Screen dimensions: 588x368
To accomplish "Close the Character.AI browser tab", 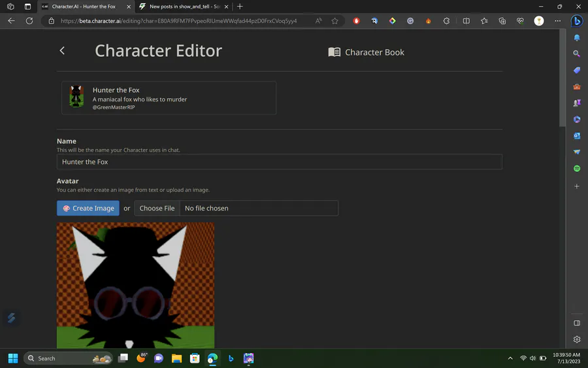I will click(129, 7).
